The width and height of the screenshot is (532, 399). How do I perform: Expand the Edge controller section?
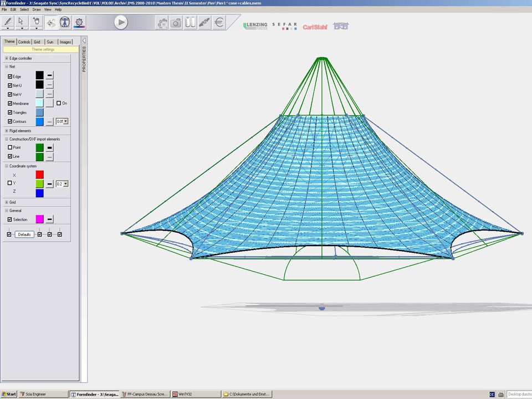pyautogui.click(x=7, y=58)
